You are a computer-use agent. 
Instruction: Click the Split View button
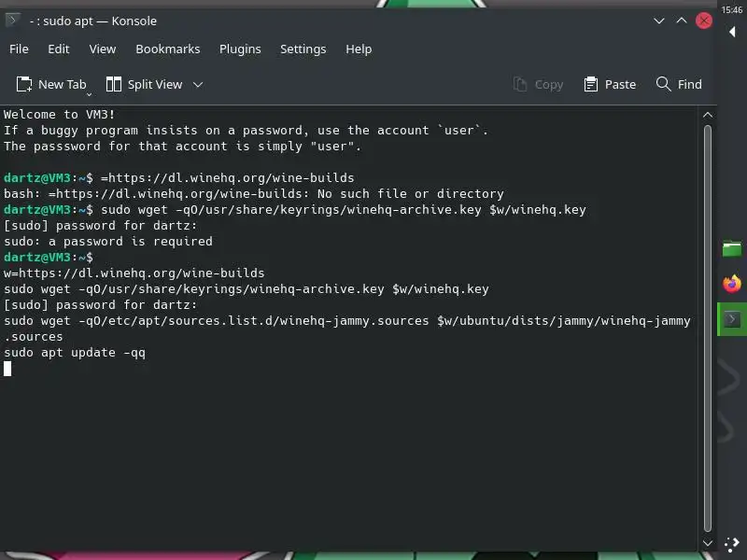[x=145, y=84]
